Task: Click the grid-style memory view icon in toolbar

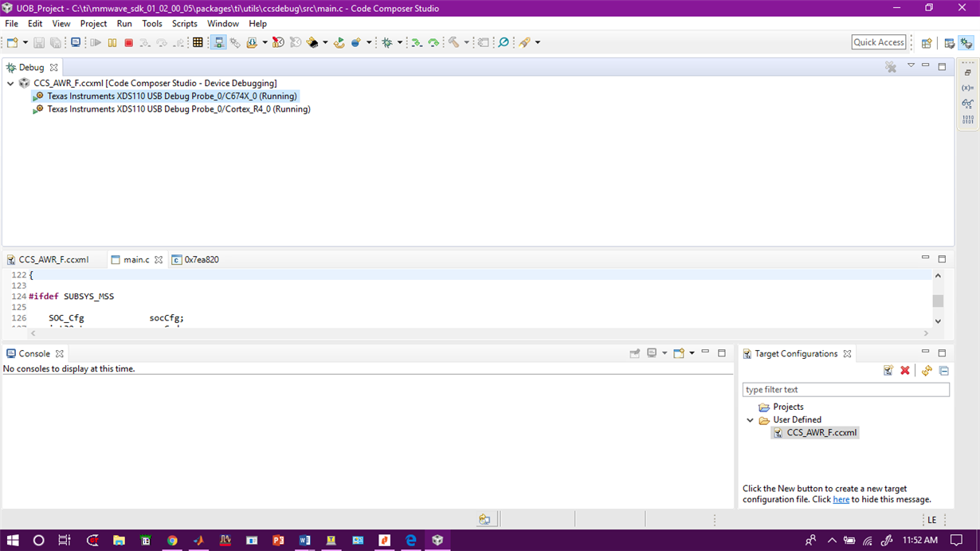Action: tap(198, 42)
